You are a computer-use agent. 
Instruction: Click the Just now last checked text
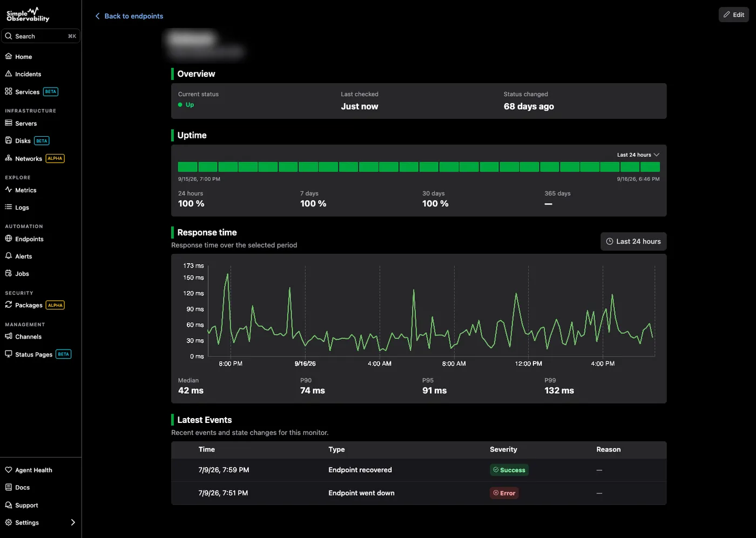click(x=360, y=106)
